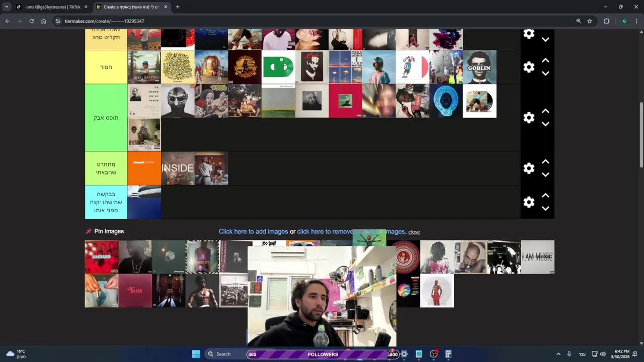This screenshot has height=362, width=644.
Task: Go back in browser history
Action: tap(7, 21)
